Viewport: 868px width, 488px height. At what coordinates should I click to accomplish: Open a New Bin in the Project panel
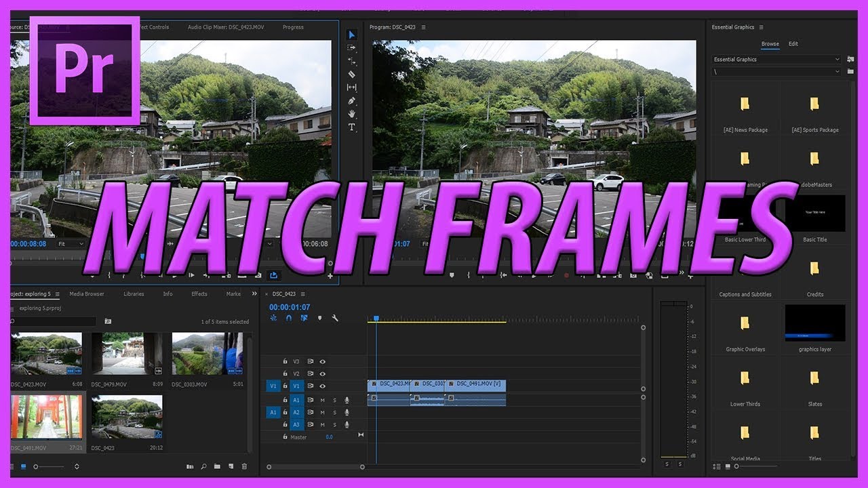pos(217,466)
